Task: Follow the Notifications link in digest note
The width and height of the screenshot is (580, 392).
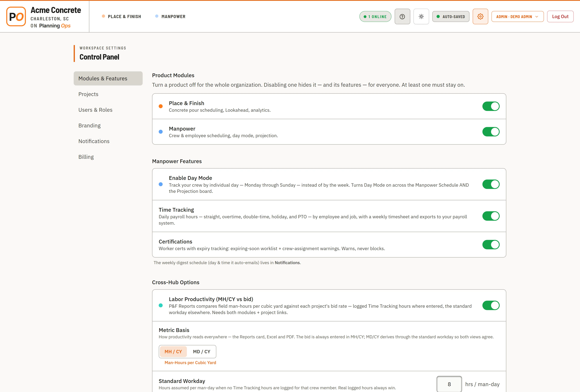Action: 287,263
